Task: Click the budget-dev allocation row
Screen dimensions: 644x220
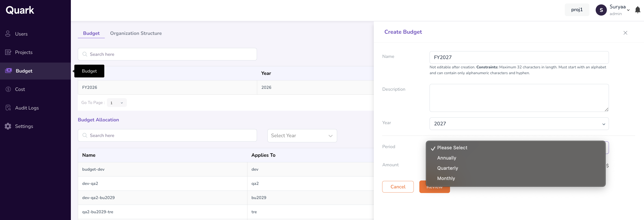Action: [226, 169]
